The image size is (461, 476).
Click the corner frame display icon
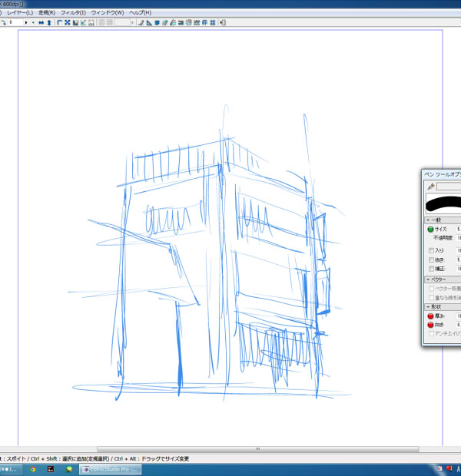(60, 22)
